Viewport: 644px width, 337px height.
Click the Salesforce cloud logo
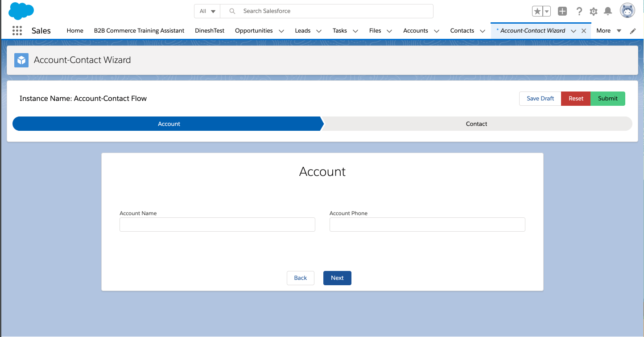pyautogui.click(x=21, y=11)
